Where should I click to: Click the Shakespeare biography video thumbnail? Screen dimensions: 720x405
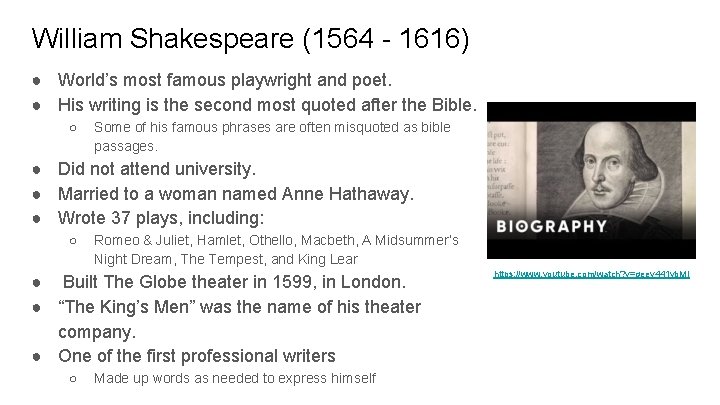(x=591, y=180)
